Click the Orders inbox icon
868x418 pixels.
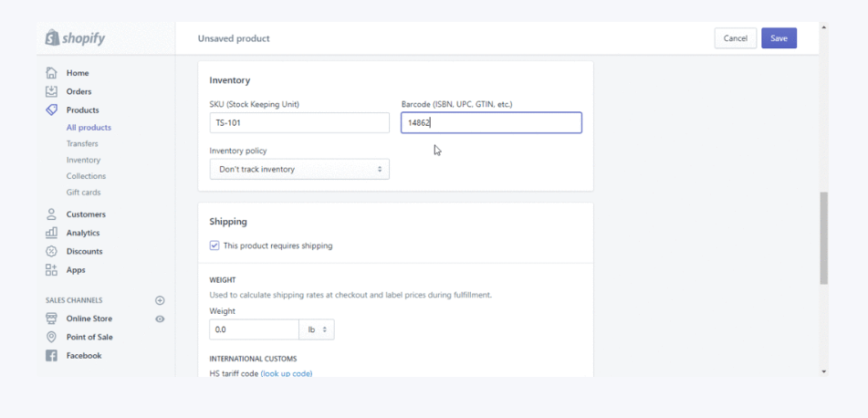[x=51, y=91]
